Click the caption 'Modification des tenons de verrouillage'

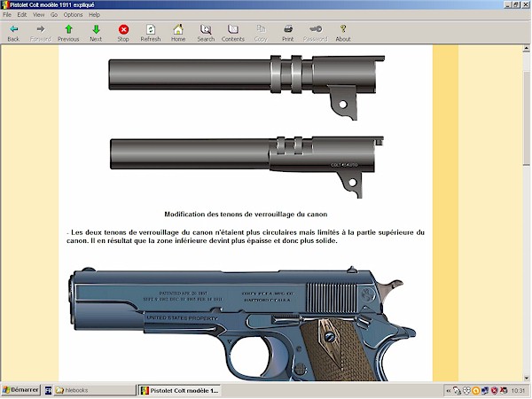pos(246,215)
